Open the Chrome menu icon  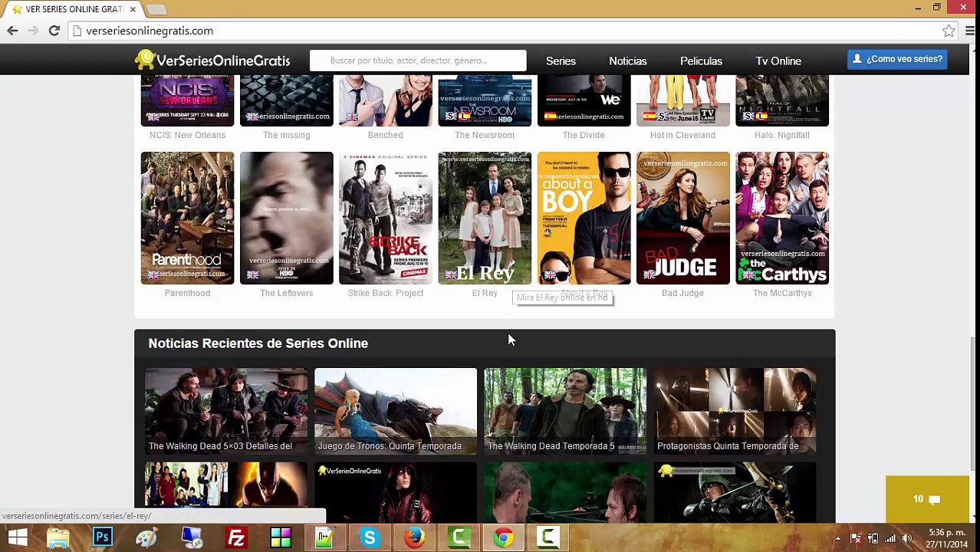970,31
